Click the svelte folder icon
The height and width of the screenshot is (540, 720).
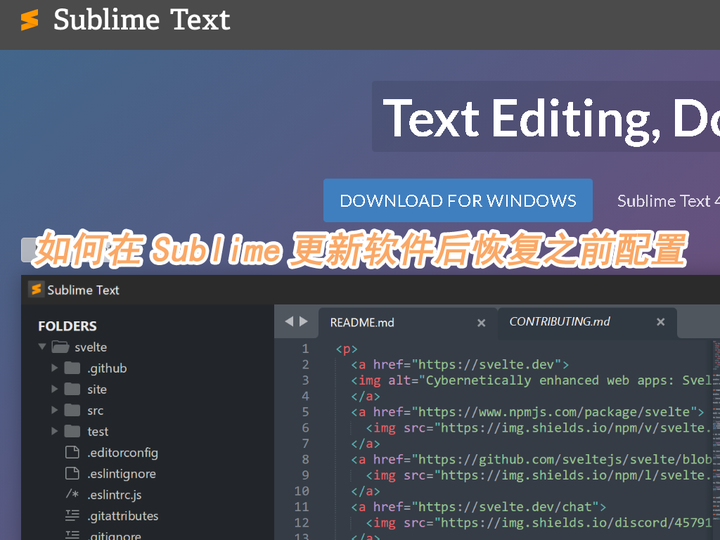tap(60, 347)
